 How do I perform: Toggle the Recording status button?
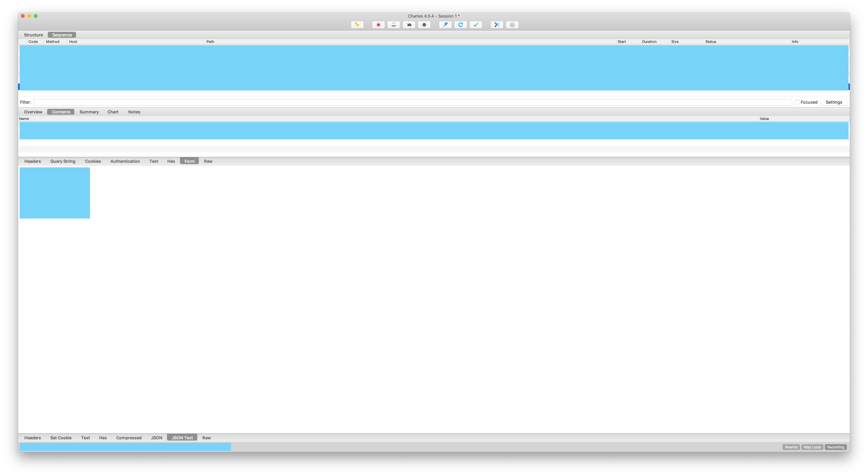point(836,447)
